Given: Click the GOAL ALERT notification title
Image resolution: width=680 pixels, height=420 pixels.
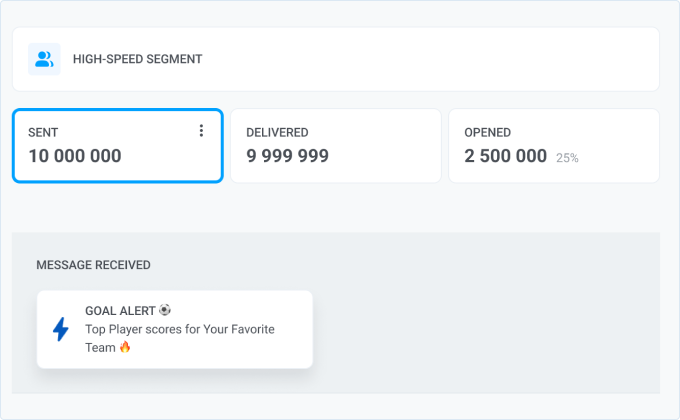Looking at the screenshot, I should (120, 311).
